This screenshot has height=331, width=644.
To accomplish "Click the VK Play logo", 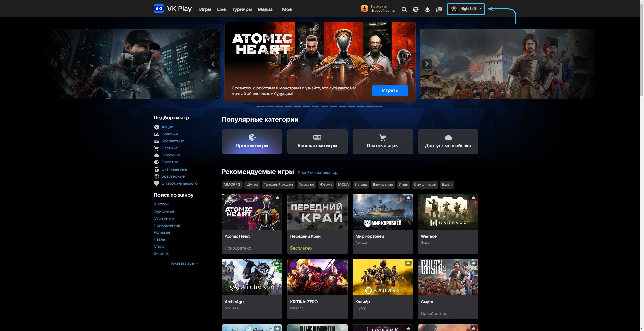I will (x=173, y=9).
